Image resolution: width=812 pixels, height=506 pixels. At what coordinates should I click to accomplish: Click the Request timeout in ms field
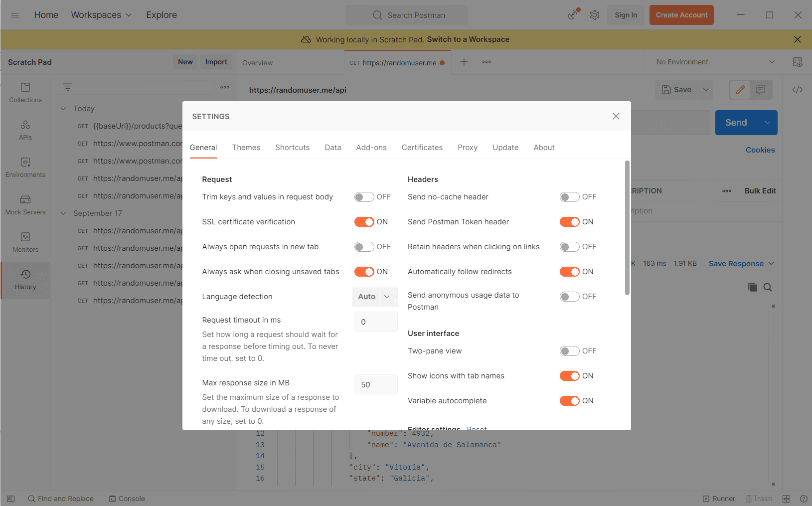(x=376, y=322)
